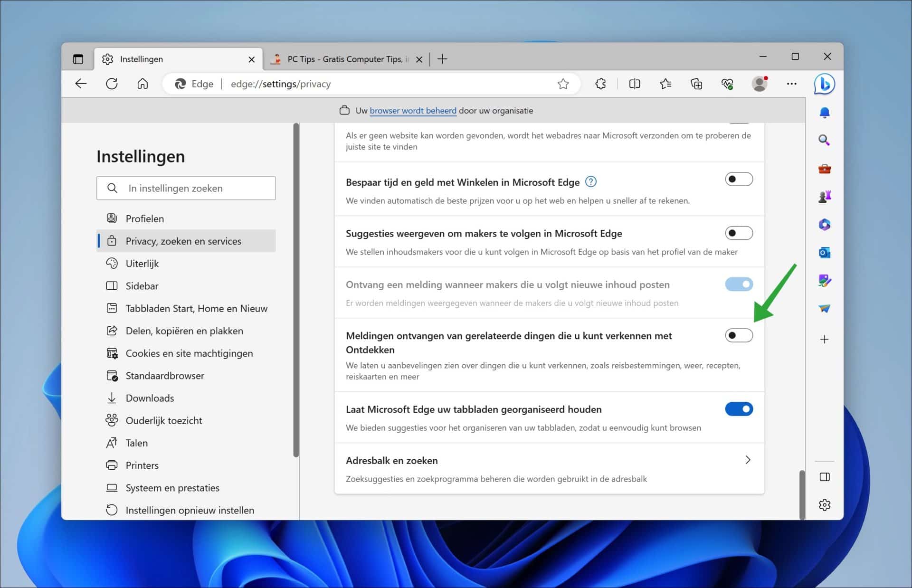This screenshot has width=912, height=588.
Task: Expand the browser options menu with three dots
Action: tap(792, 84)
